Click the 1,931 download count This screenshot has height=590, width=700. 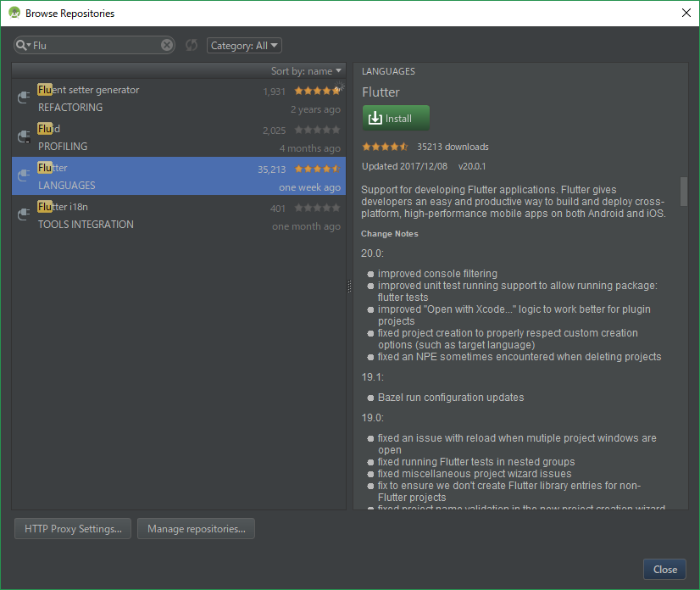[x=274, y=92]
